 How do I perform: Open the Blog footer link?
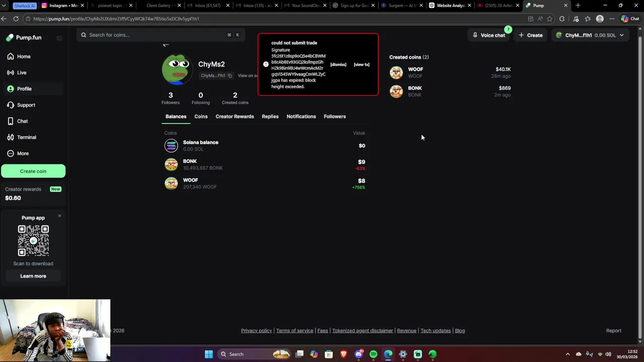460,331
